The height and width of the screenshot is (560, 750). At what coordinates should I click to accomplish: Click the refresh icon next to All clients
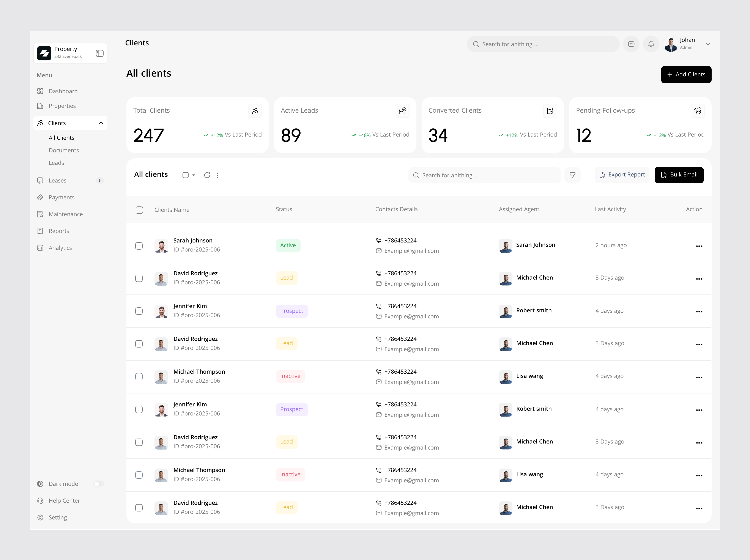(x=207, y=175)
